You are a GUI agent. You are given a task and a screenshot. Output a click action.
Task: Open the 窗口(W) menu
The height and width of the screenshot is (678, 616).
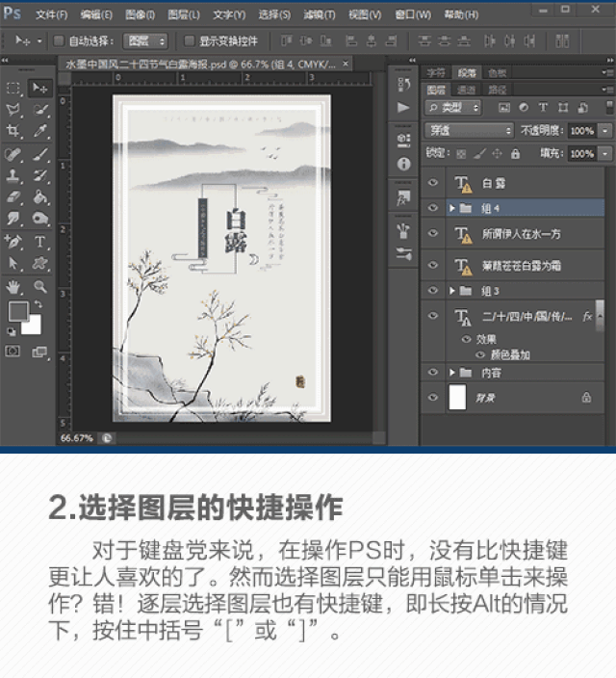coord(413,14)
